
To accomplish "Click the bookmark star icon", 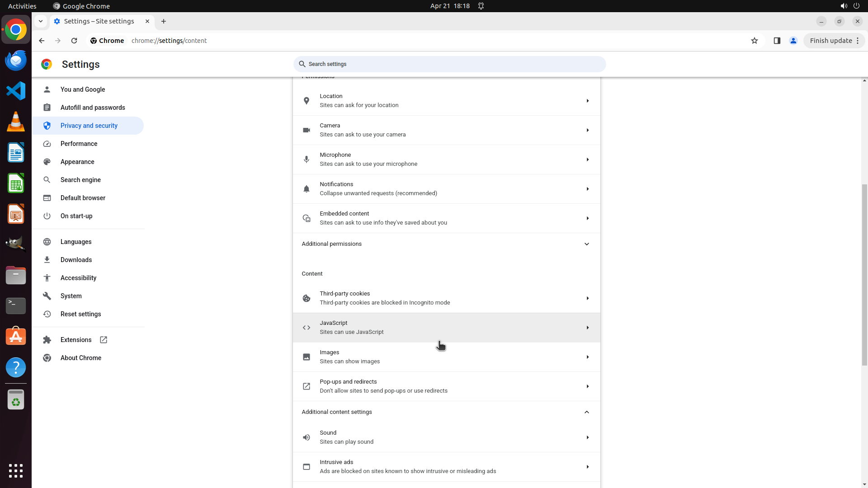I will coord(754,41).
